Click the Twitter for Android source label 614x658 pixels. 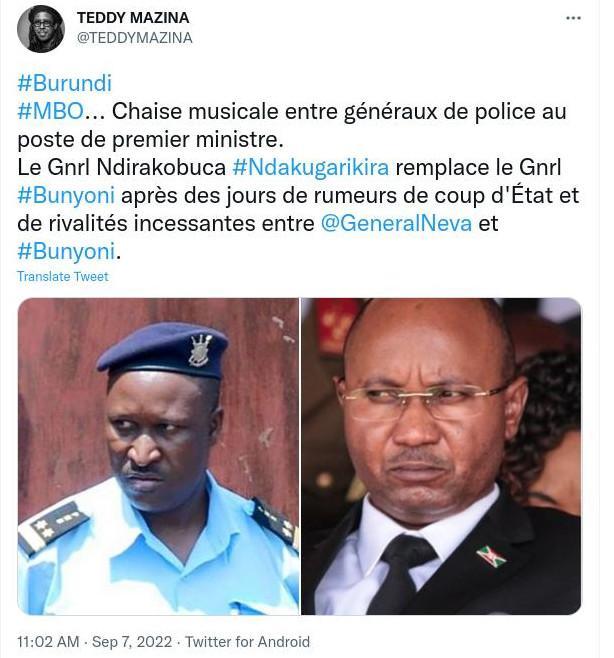(x=248, y=642)
